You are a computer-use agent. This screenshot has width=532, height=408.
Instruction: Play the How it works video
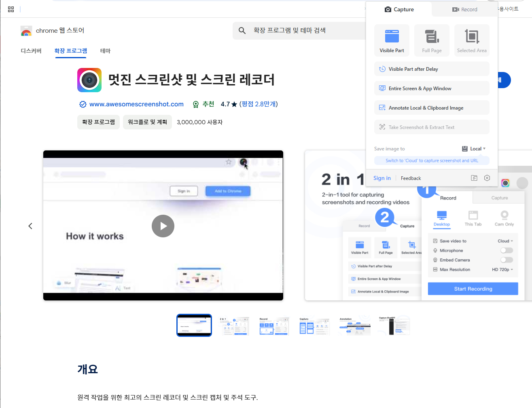point(163,226)
